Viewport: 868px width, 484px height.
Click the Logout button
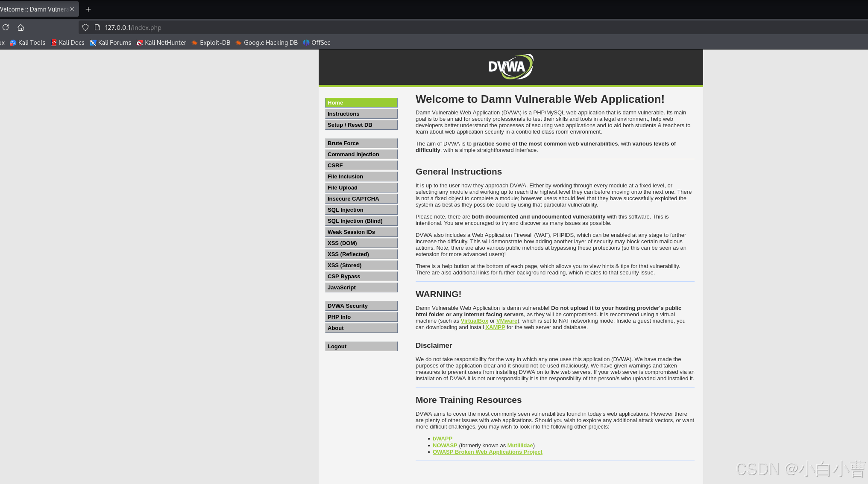point(361,347)
